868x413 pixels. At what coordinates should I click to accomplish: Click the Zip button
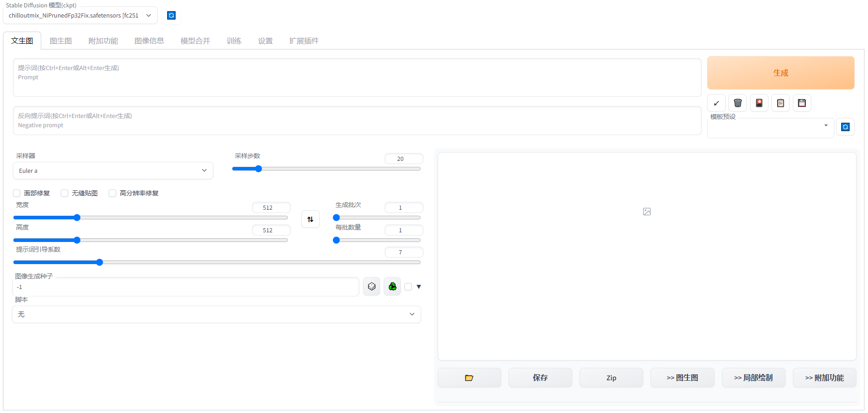(611, 378)
